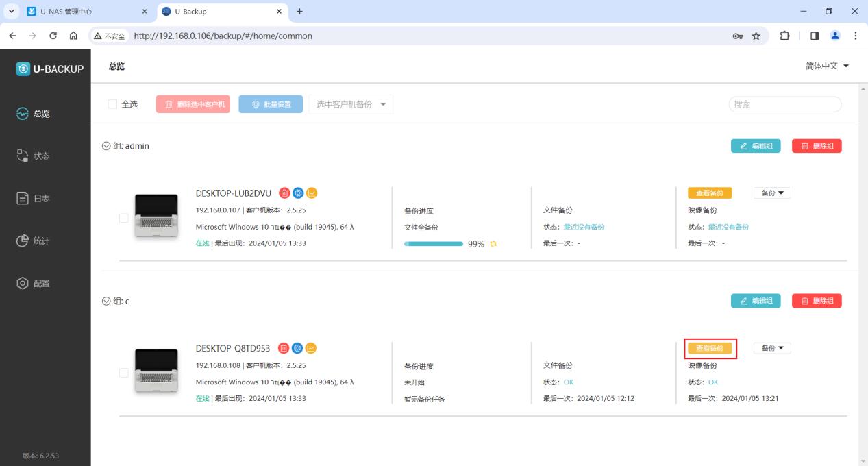Click 编辑组 for the admin group
Screen dimensions: 868x466
coord(756,145)
